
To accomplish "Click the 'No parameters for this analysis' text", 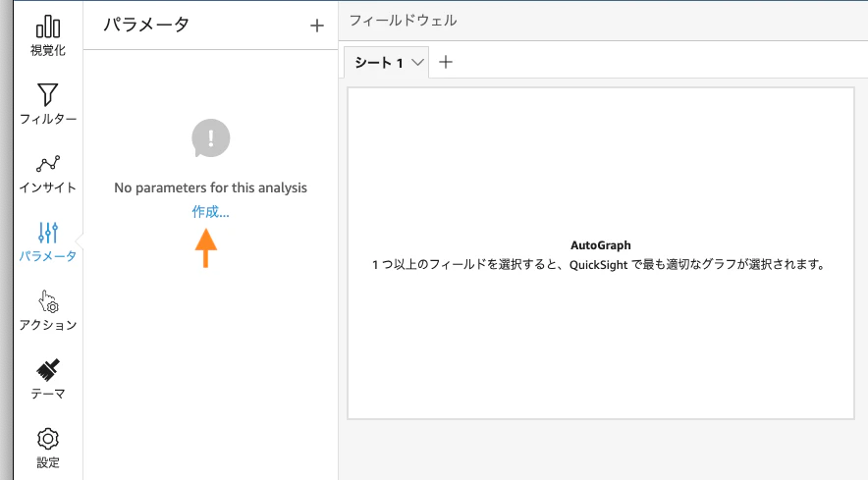I will (x=210, y=187).
